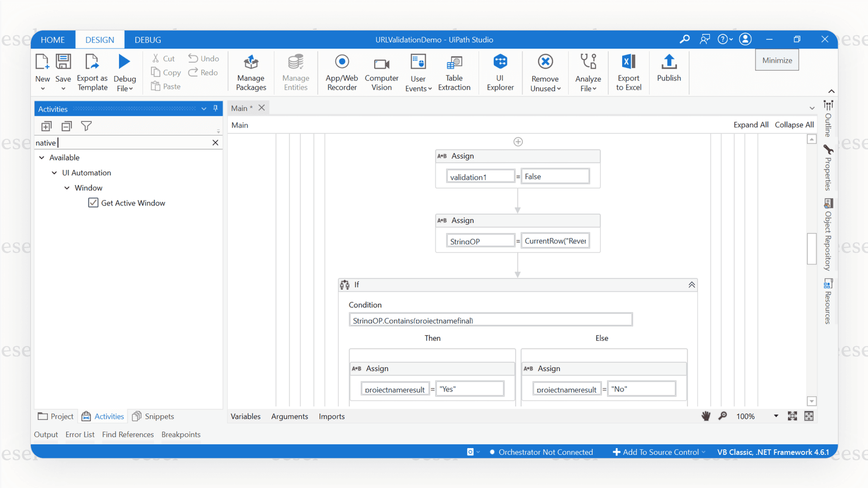The width and height of the screenshot is (868, 488).
Task: Click the Expand All link
Action: (751, 124)
